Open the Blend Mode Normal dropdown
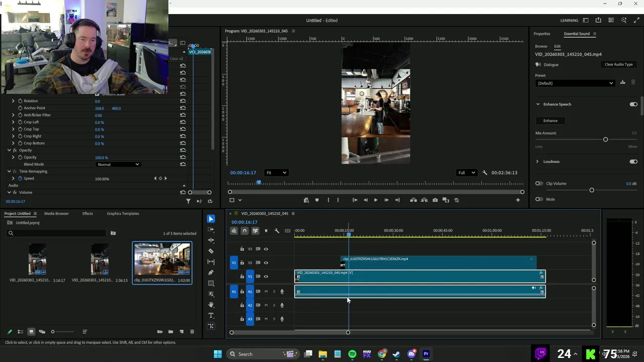The height and width of the screenshot is (362, 644). pyautogui.click(x=118, y=164)
